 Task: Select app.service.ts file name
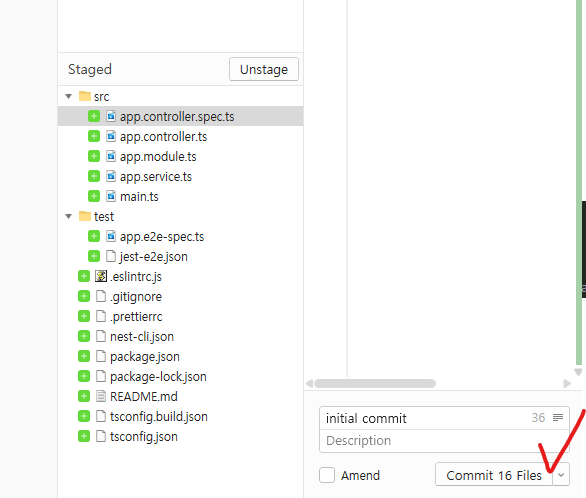156,177
